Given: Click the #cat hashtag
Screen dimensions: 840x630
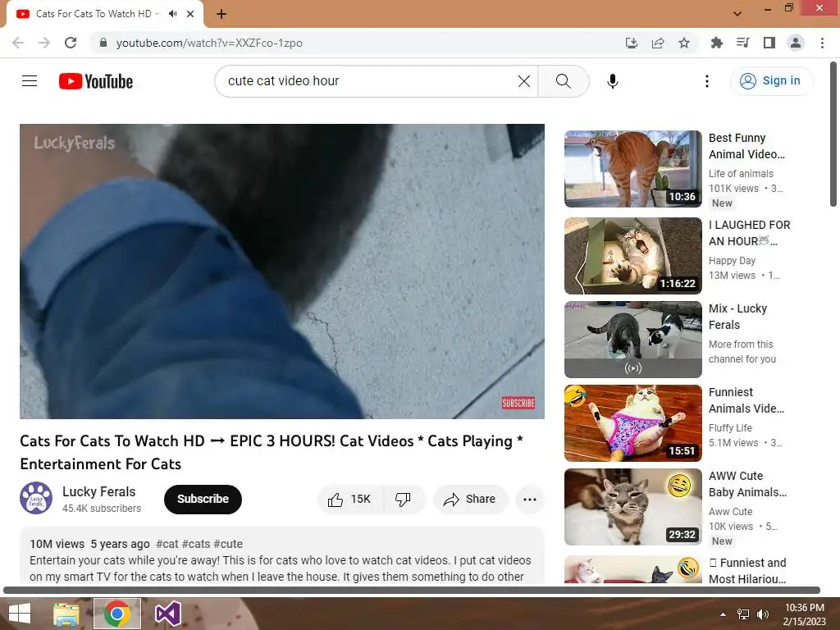Looking at the screenshot, I should 167,545.
